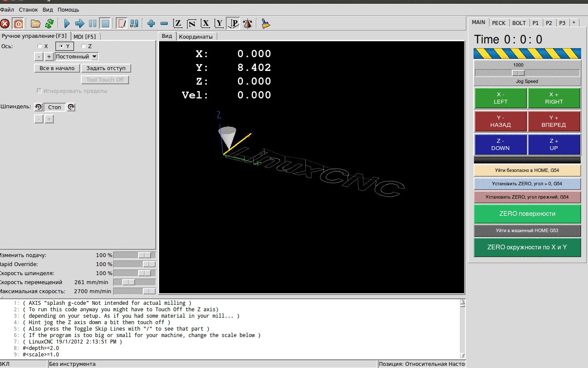The height and width of the screenshot is (368, 588).
Task: Click Установить ZERO, угол = 0, G54
Action: [x=527, y=184]
